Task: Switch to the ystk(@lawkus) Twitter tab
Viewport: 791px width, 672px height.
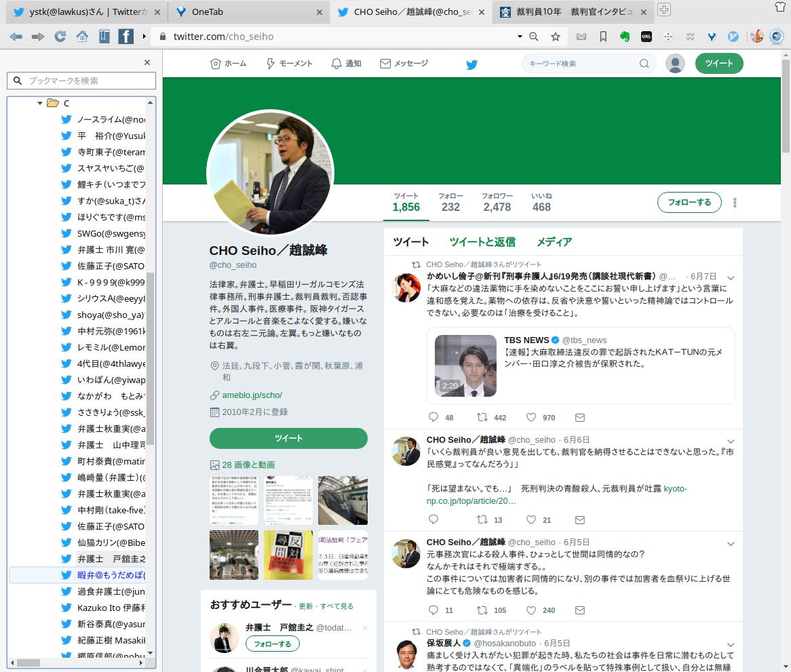Action: [86, 12]
